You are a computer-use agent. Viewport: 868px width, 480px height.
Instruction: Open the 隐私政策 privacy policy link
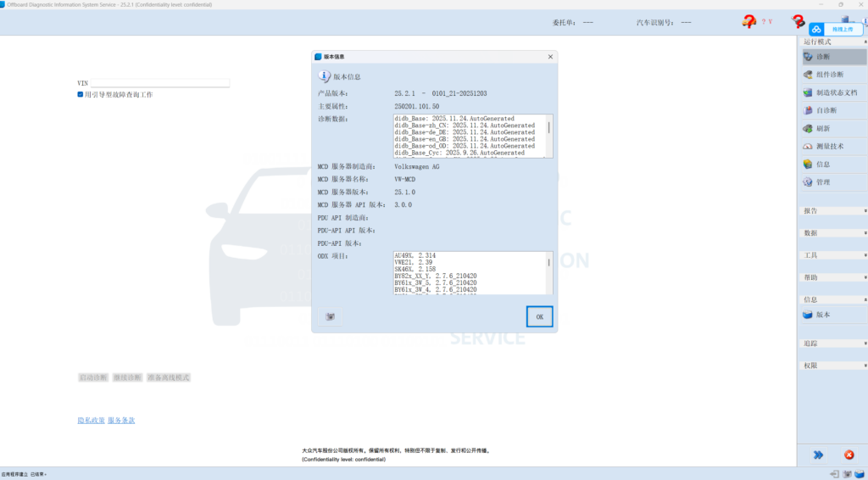coord(91,421)
